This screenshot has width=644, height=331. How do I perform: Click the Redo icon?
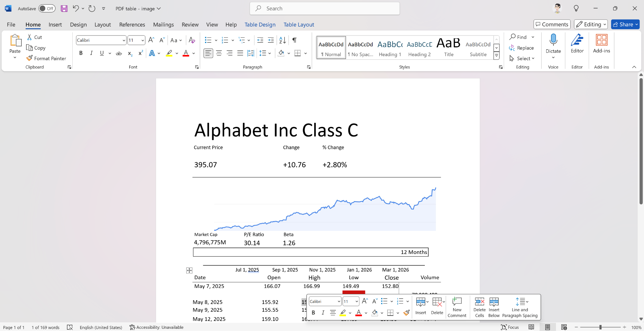point(92,8)
